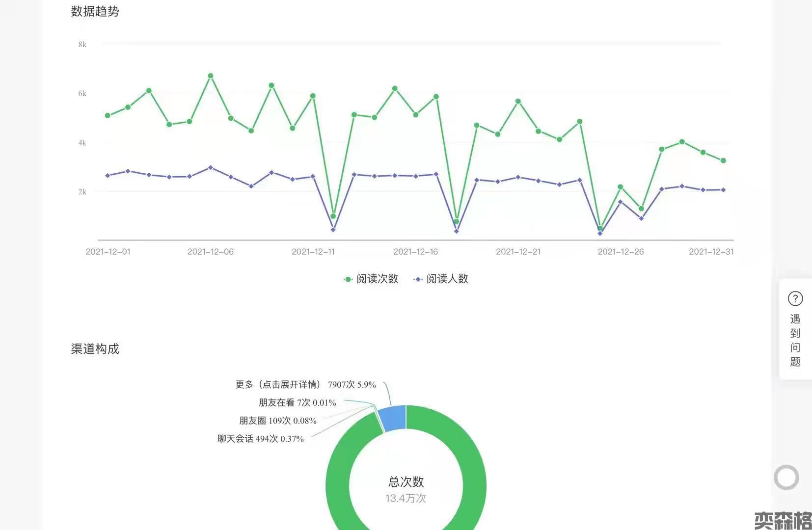
Task: Click the 朋友圈 109次 channel label
Action: click(x=277, y=421)
